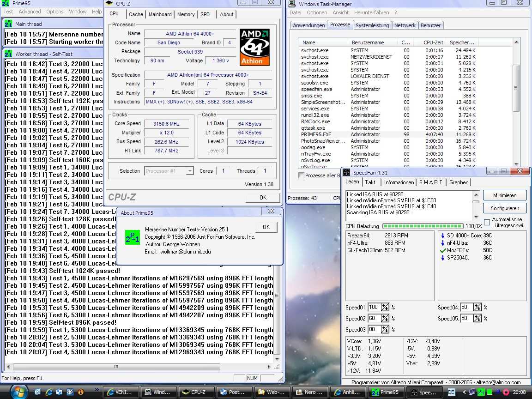Click OK in the CPU-Z window

pos(263,198)
